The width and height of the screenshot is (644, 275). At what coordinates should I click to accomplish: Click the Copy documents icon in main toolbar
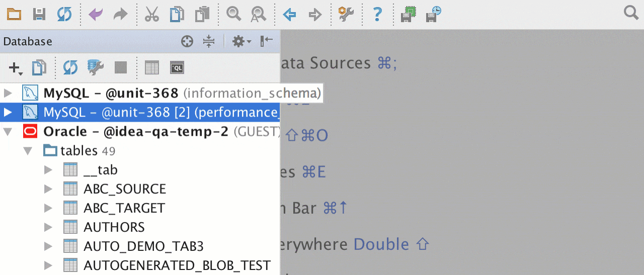177,14
